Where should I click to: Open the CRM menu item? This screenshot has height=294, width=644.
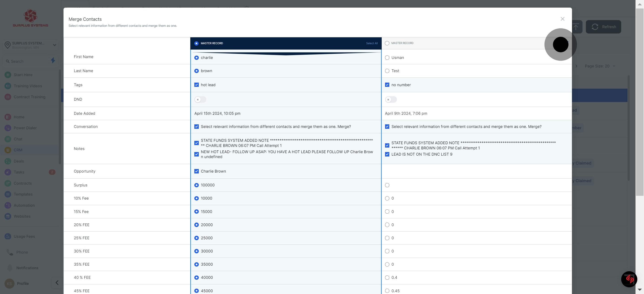coord(18,150)
